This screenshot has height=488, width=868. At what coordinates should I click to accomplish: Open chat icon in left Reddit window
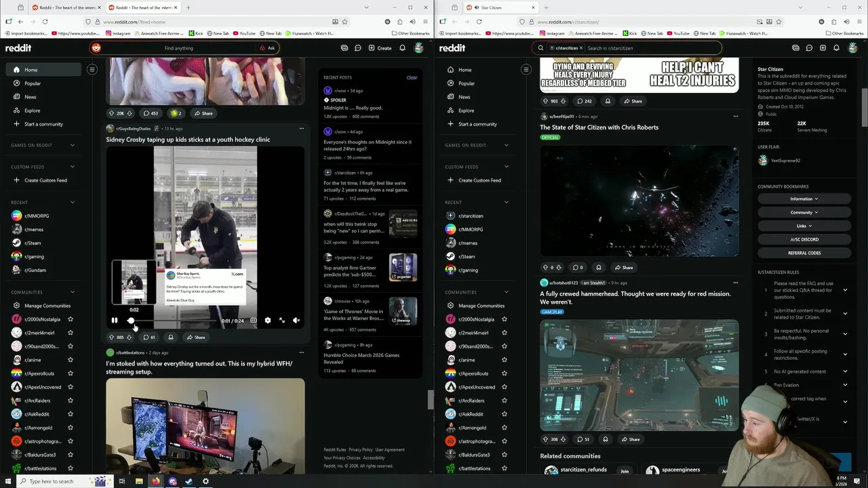[x=358, y=48]
